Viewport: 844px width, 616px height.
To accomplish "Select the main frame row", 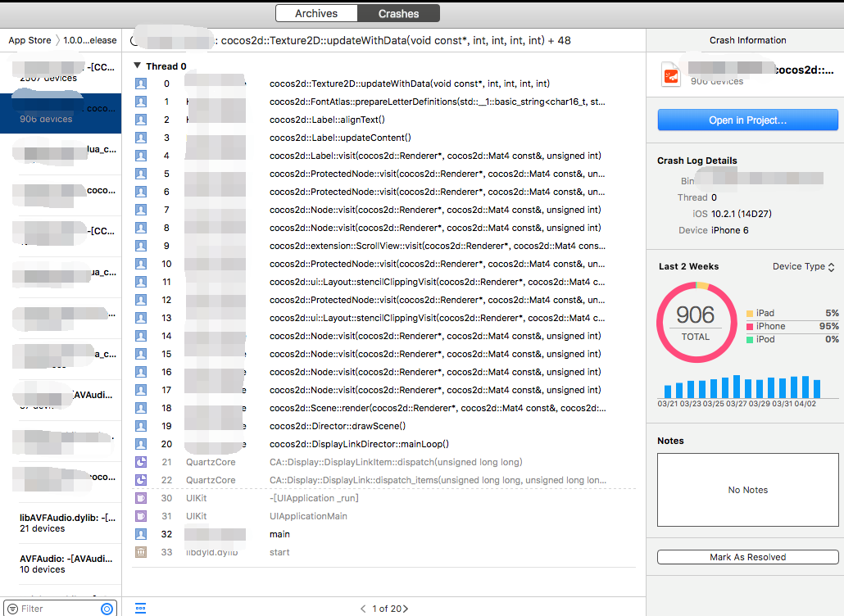I will coord(383,534).
